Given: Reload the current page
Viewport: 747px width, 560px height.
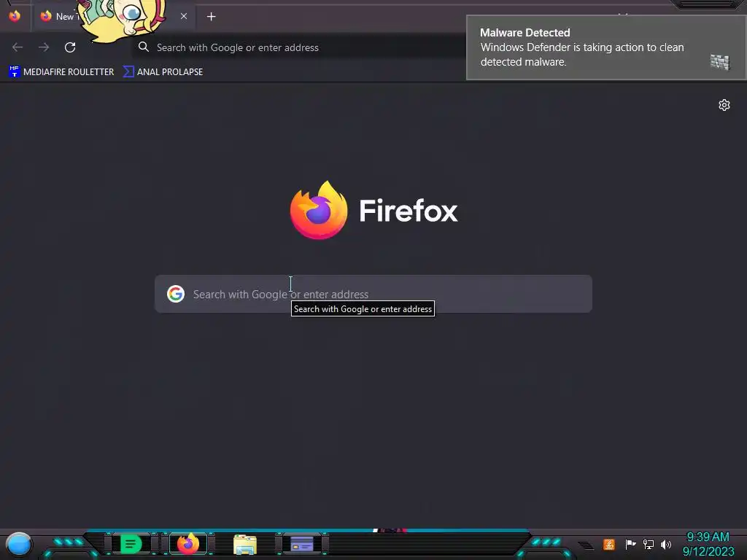Looking at the screenshot, I should [x=70, y=47].
